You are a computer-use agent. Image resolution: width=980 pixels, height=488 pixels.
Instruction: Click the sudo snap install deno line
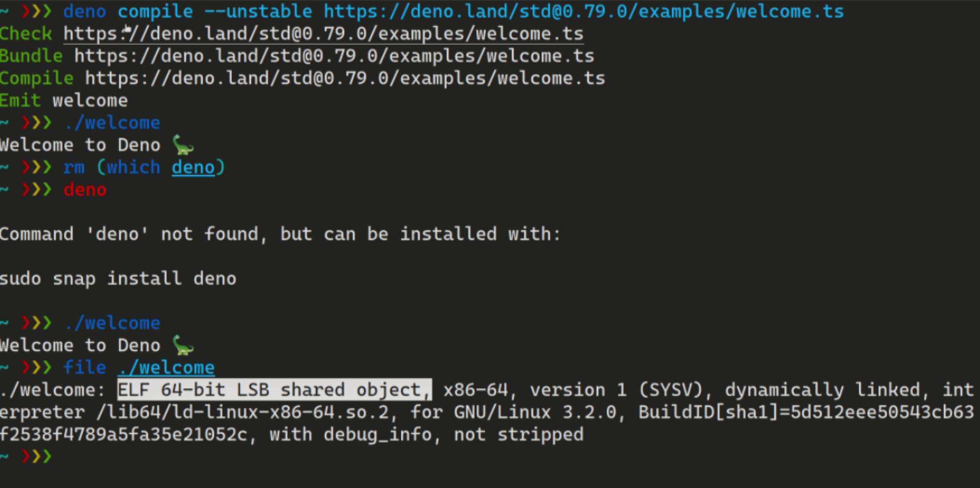118,279
